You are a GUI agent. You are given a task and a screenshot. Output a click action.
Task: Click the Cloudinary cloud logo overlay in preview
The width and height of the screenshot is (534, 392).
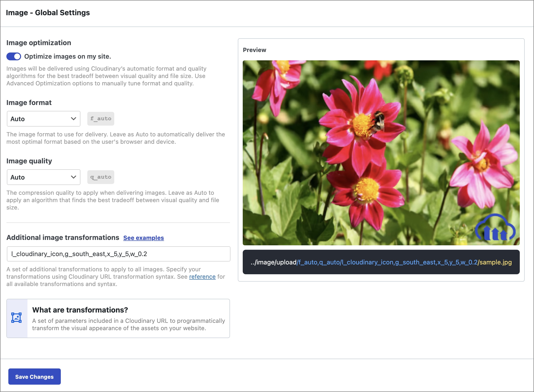click(x=495, y=227)
